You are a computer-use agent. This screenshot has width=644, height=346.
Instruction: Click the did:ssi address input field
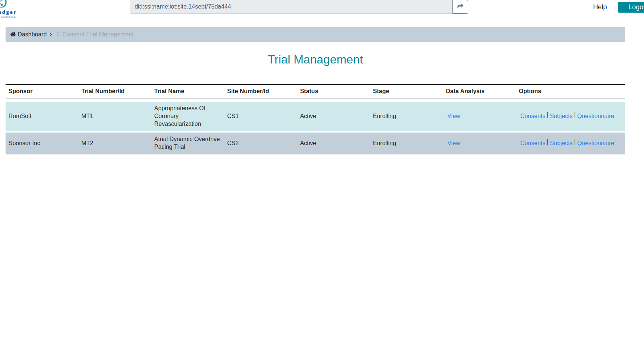(291, 6)
